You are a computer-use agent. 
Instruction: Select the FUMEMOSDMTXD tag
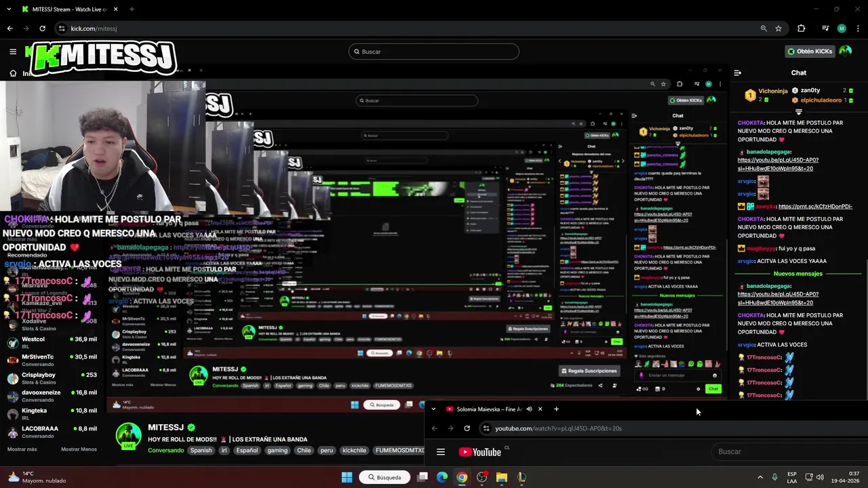[x=400, y=450]
